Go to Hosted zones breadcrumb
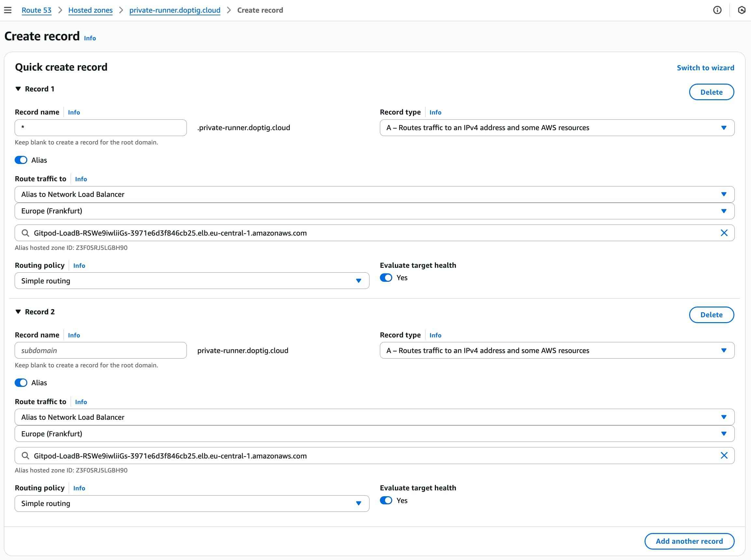Image resolution: width=751 pixels, height=560 pixels. pos(90,10)
